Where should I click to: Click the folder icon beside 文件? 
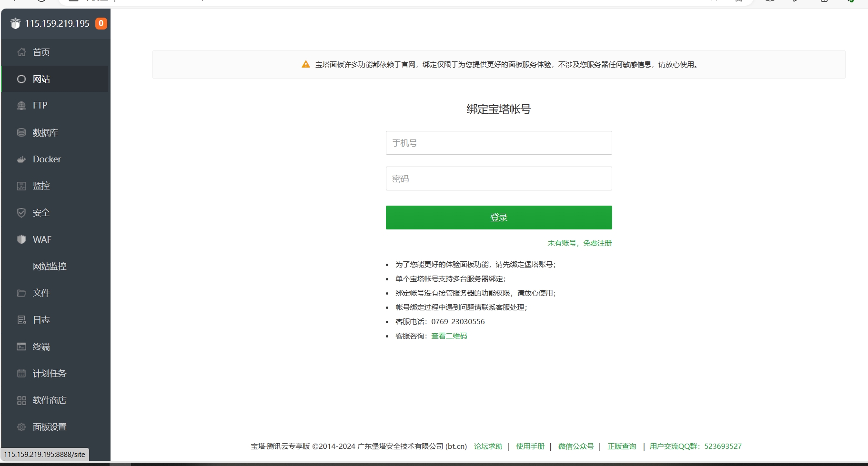click(x=21, y=293)
